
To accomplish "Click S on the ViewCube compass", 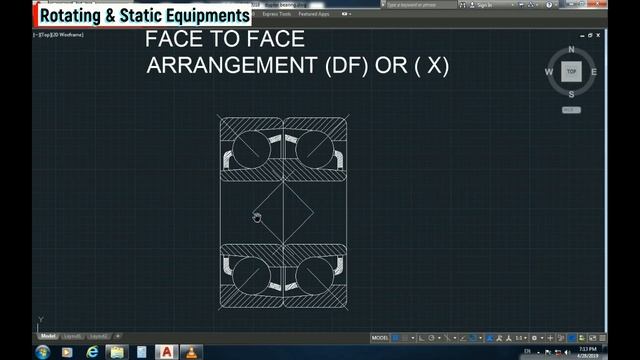I will [x=571, y=94].
